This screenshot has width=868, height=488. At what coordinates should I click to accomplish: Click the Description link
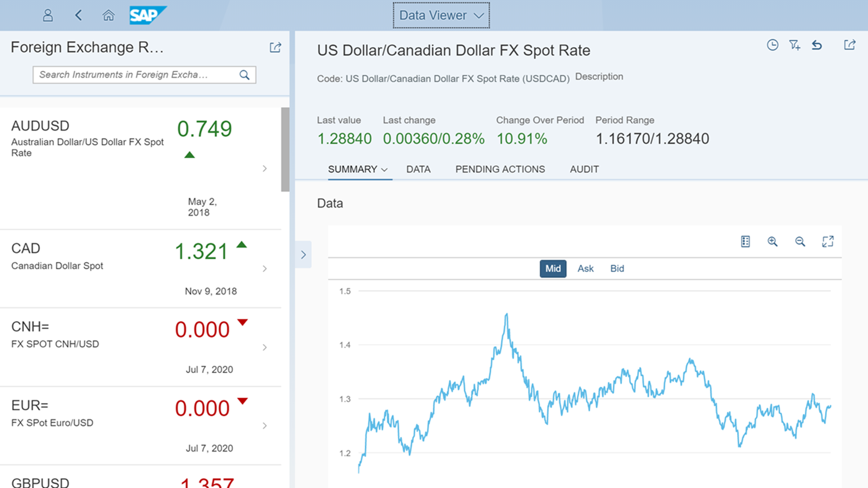coord(599,76)
